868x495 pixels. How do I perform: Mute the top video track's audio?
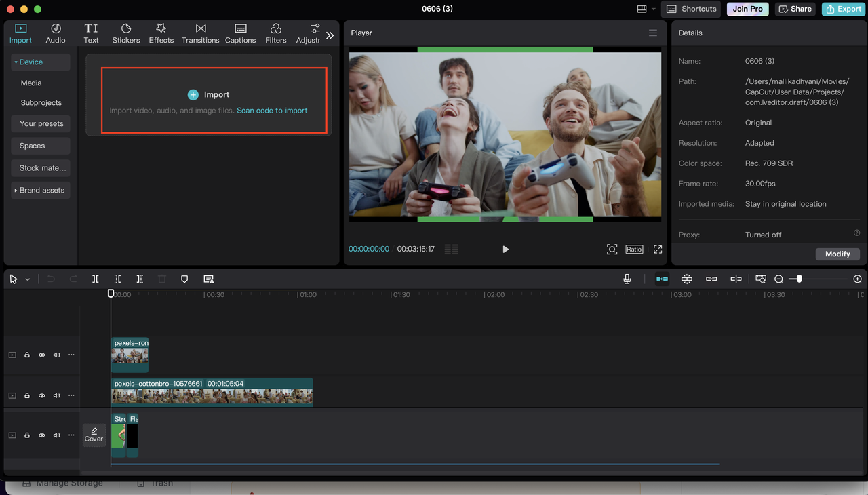pyautogui.click(x=56, y=355)
